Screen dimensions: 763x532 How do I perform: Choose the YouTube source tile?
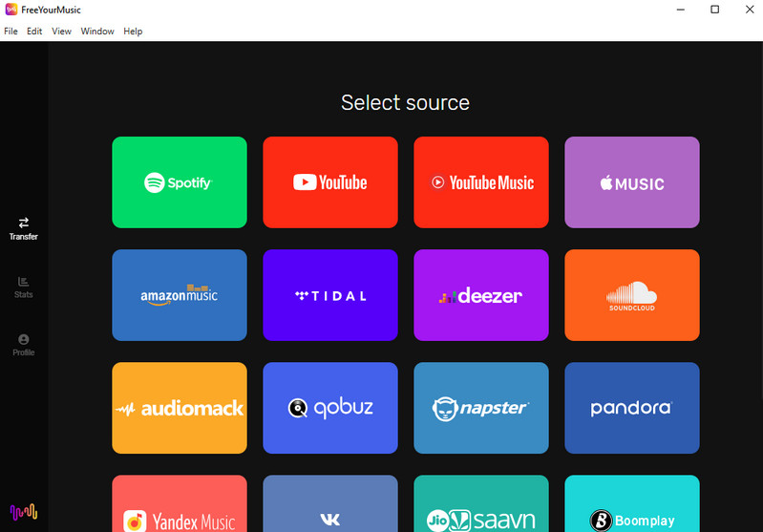coord(329,182)
